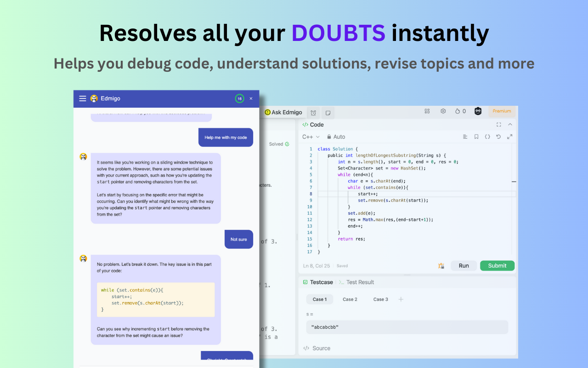Click the code snippet block in the chat
The height and width of the screenshot is (368, 588).
pyautogui.click(x=156, y=299)
